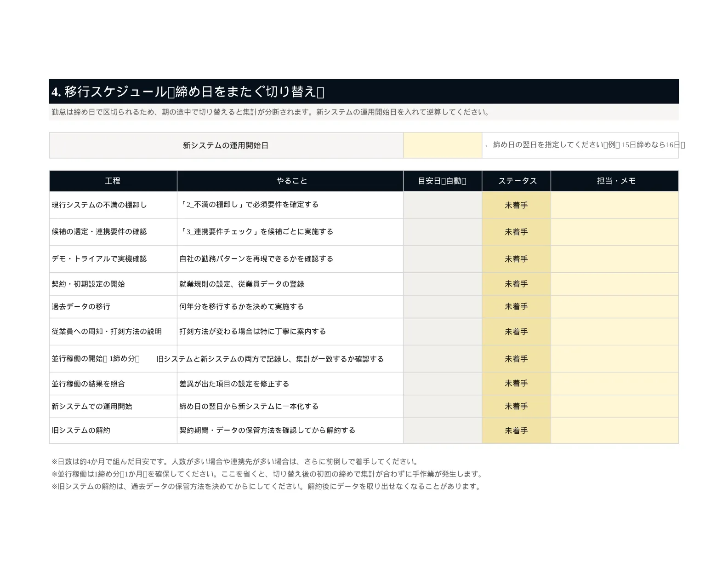Screen dimensions: 728x563
Task: Click the 「3_連携要件チェック」 task cell
Action: pyautogui.click(x=290, y=232)
